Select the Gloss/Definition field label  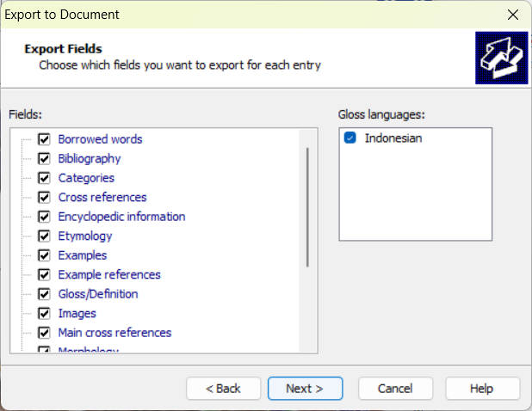(98, 294)
